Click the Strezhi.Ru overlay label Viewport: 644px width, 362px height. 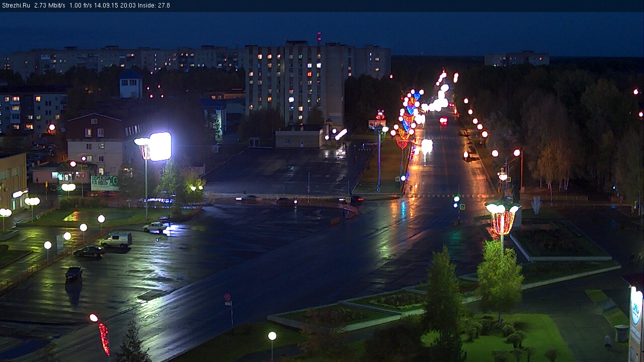click(x=16, y=6)
